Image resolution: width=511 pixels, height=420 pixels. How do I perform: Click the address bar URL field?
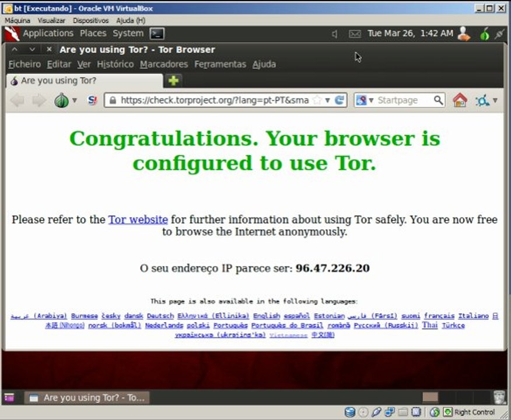pyautogui.click(x=215, y=100)
